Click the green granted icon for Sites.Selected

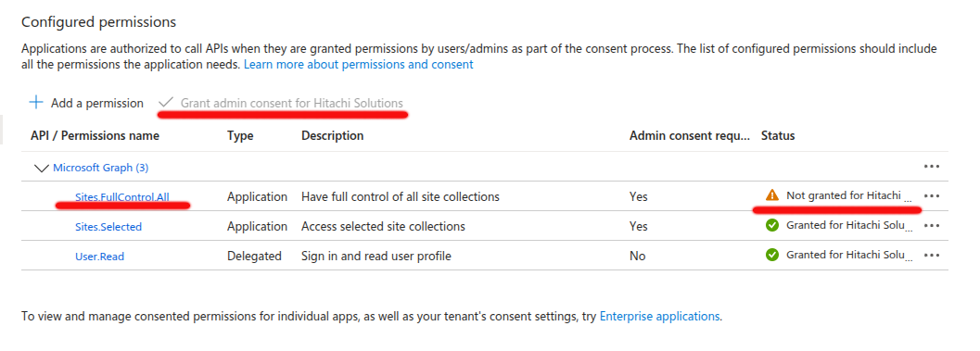[772, 225]
